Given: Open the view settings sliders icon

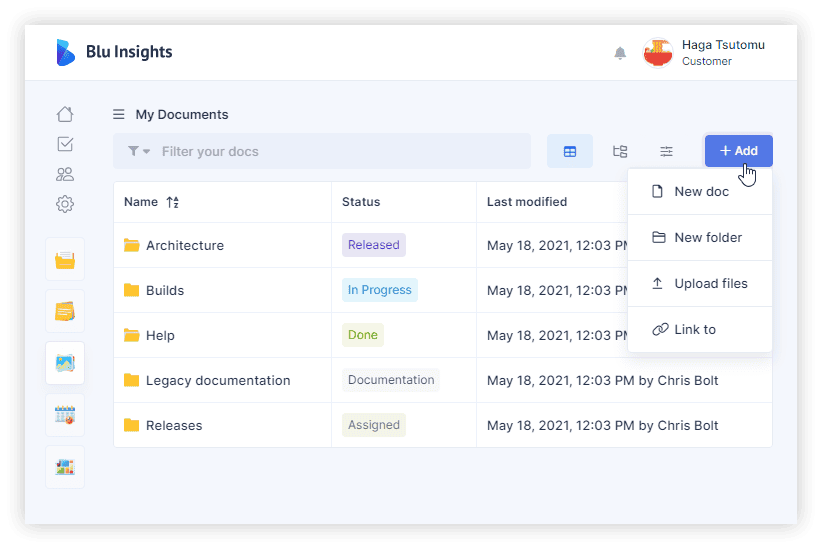Looking at the screenshot, I should pos(666,152).
